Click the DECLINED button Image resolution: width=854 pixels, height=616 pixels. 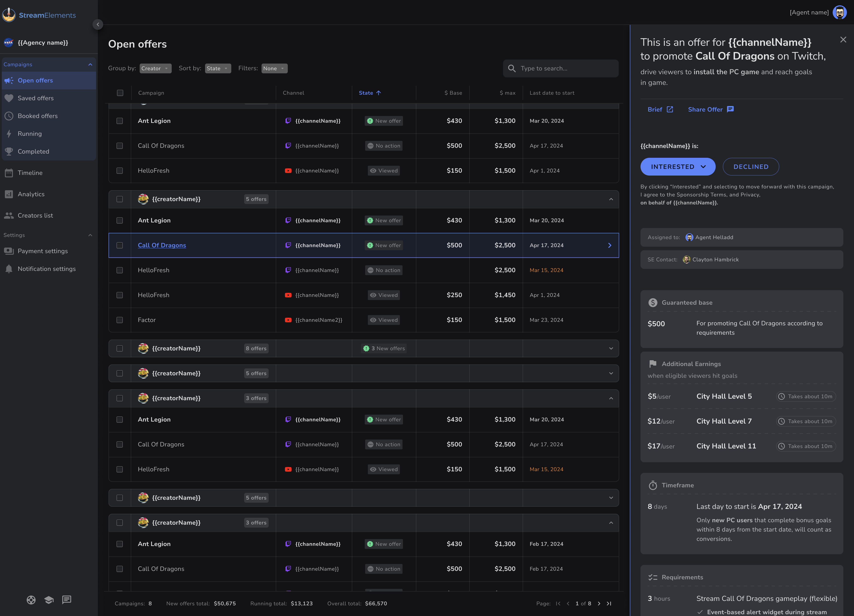click(751, 166)
